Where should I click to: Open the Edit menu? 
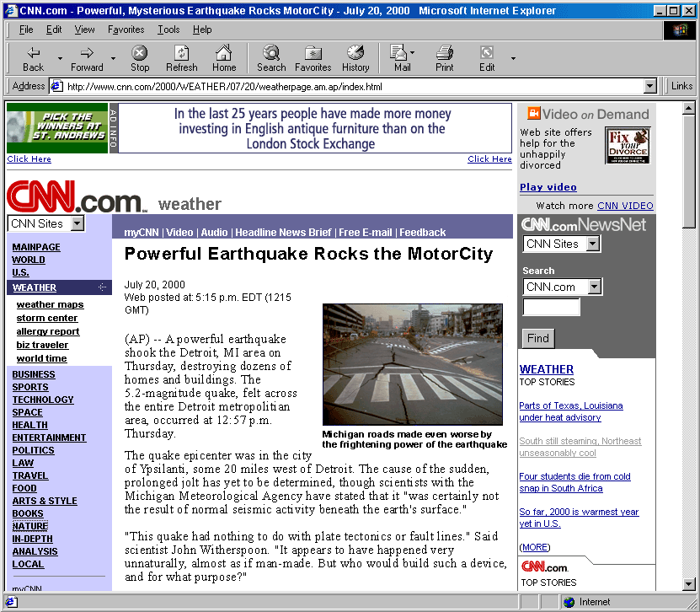pyautogui.click(x=54, y=30)
